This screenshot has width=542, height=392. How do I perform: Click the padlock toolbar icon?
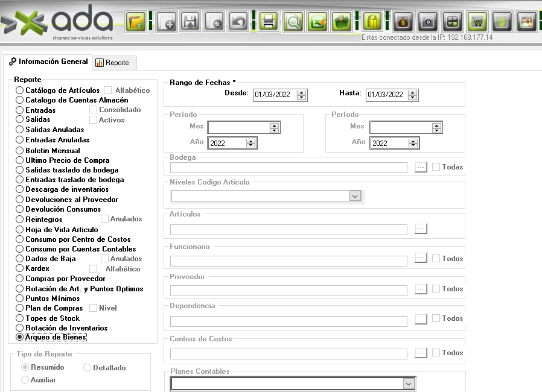coord(374,22)
